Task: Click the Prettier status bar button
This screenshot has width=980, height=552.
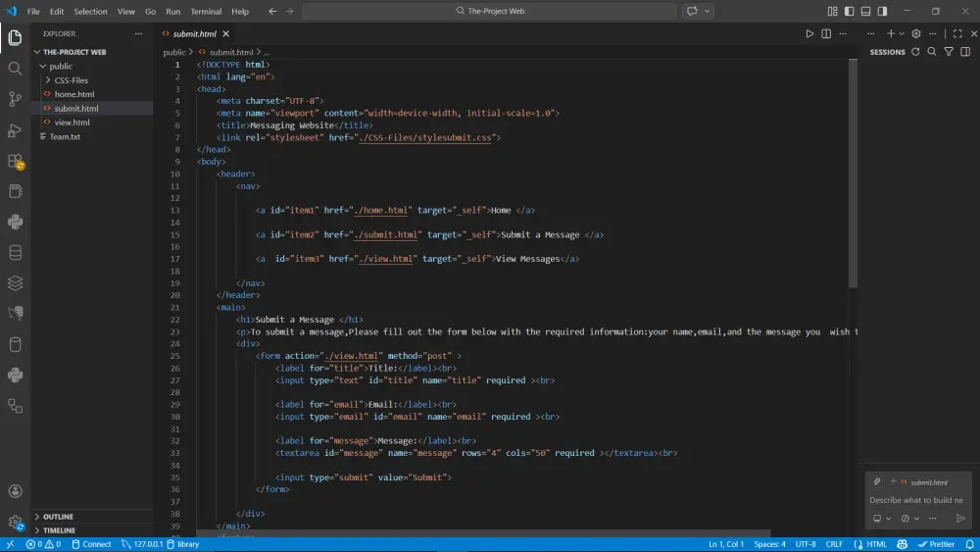Action: pos(936,544)
